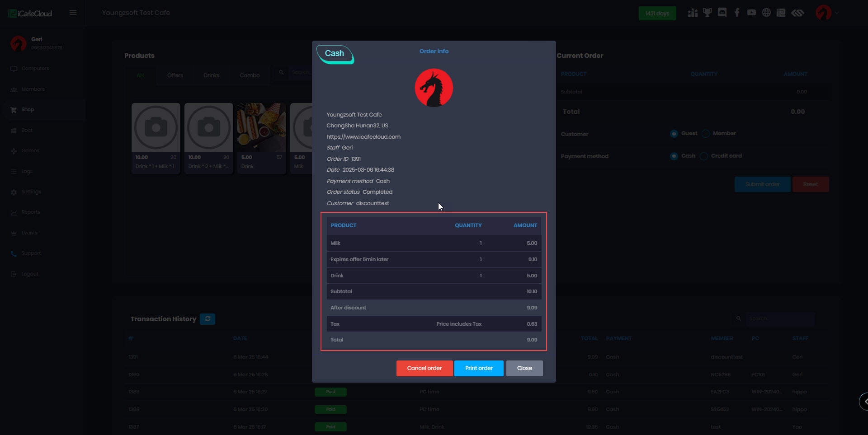Open the 1421 days license badge

[657, 14]
